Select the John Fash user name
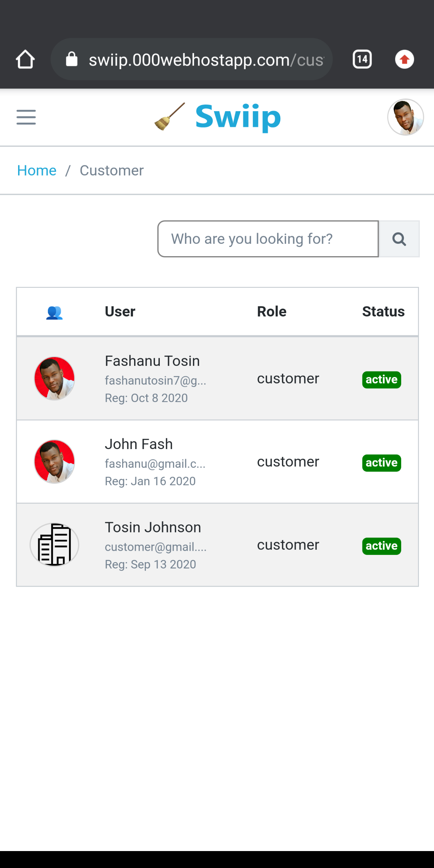The height and width of the screenshot is (868, 434). coord(139,444)
